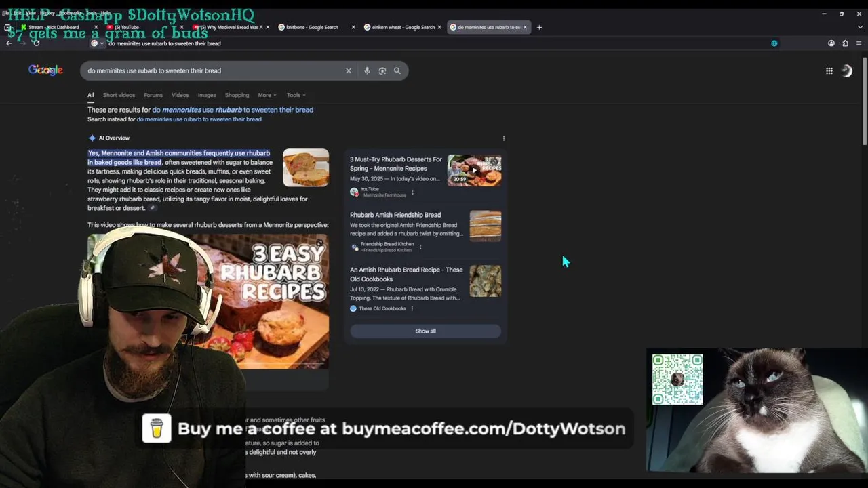Click the Google search query input field
The width and height of the screenshot is (868, 488).
coord(214,70)
